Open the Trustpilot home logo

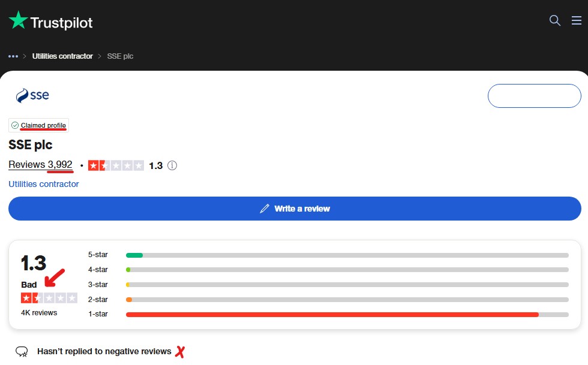coord(50,21)
